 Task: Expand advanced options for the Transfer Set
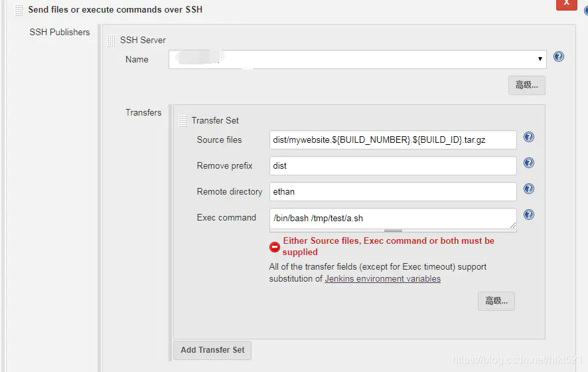click(496, 301)
